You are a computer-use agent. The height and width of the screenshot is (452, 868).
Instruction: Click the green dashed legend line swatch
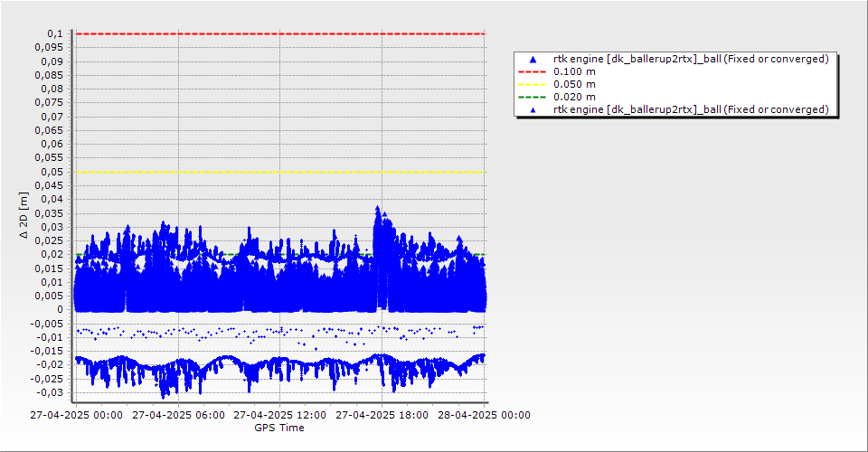532,98
